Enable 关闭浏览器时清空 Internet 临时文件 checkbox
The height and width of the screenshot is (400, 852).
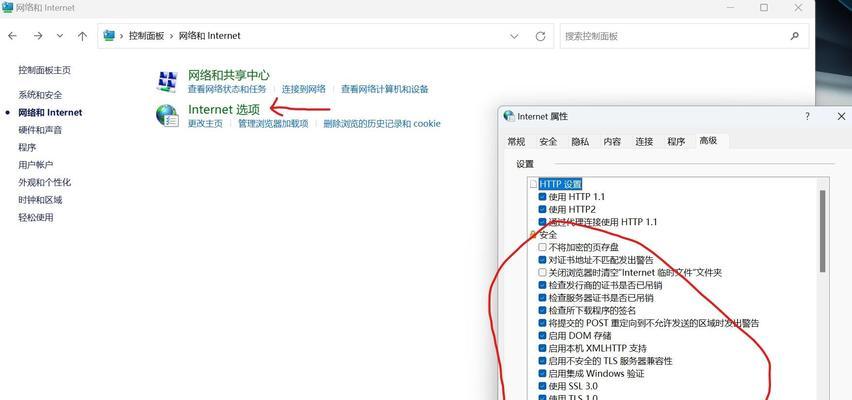pyautogui.click(x=542, y=272)
